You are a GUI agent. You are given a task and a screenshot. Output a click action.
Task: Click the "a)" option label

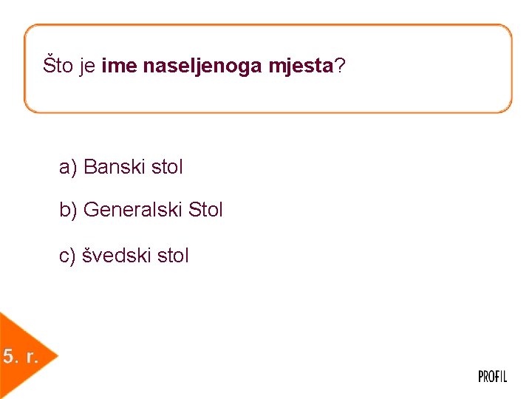(x=68, y=168)
